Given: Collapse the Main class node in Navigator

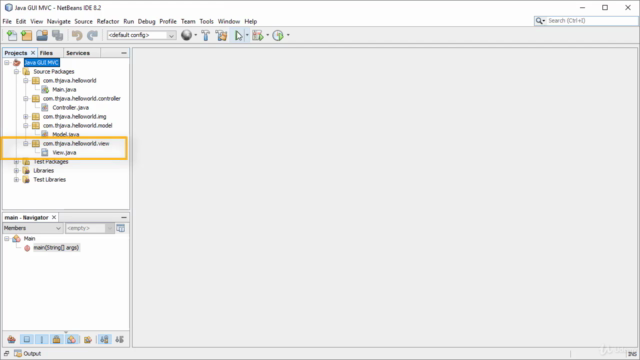Looking at the screenshot, I should pos(7,238).
